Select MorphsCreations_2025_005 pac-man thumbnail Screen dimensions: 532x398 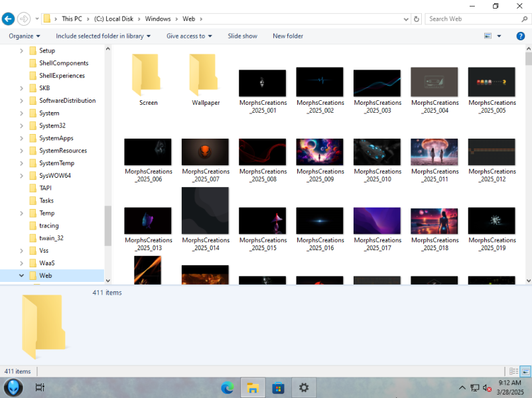pyautogui.click(x=492, y=82)
